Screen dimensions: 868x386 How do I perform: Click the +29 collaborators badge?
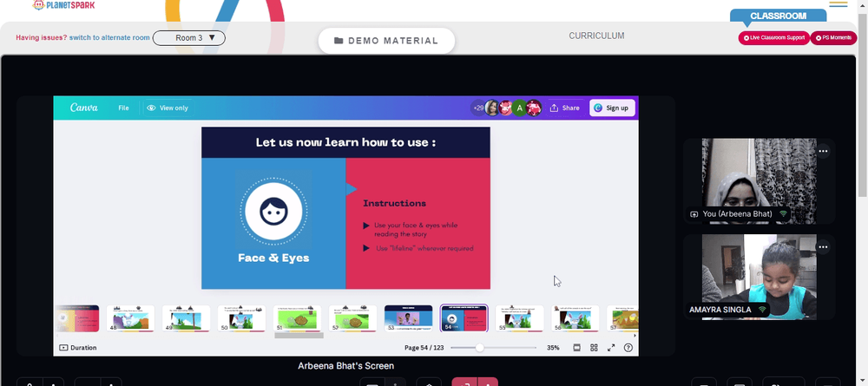tap(477, 108)
